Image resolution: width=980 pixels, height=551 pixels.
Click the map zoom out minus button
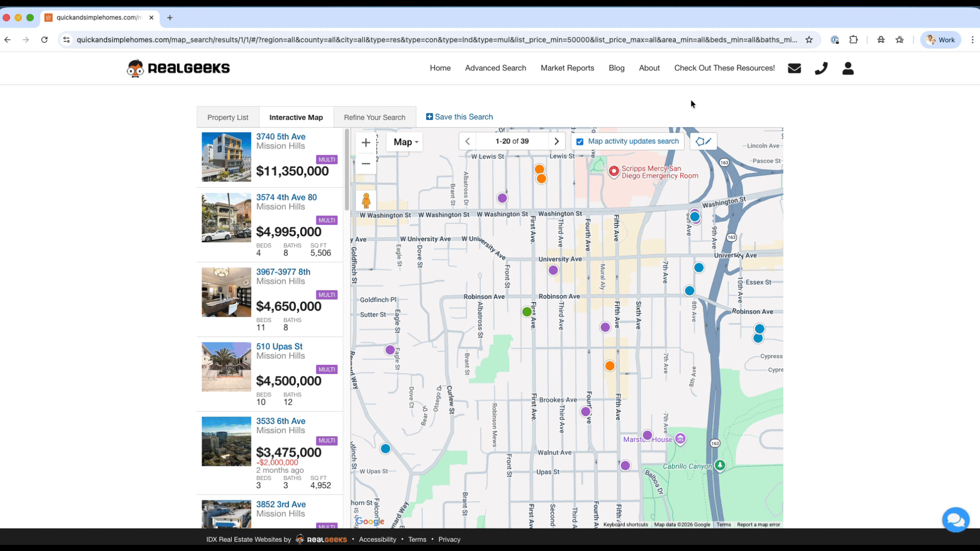pos(365,164)
